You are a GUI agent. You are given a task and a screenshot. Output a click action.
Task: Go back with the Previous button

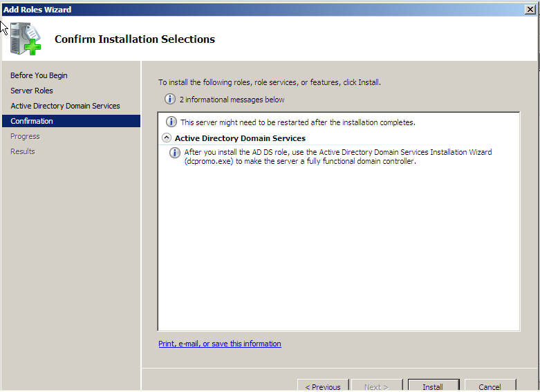(x=323, y=386)
